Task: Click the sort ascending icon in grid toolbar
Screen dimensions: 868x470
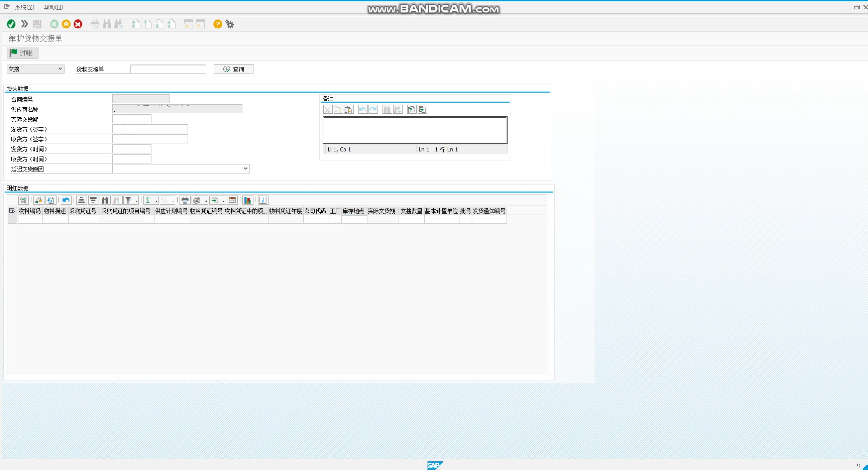Action: point(81,200)
